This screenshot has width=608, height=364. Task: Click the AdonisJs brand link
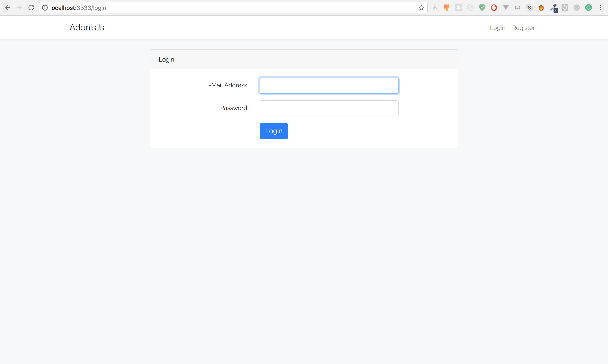(x=87, y=27)
